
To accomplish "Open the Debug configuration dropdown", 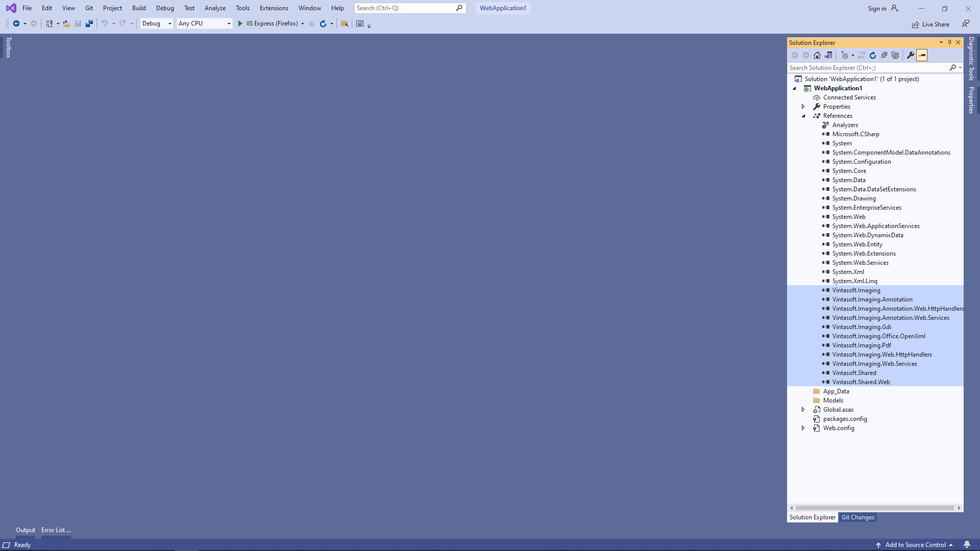I will click(156, 23).
